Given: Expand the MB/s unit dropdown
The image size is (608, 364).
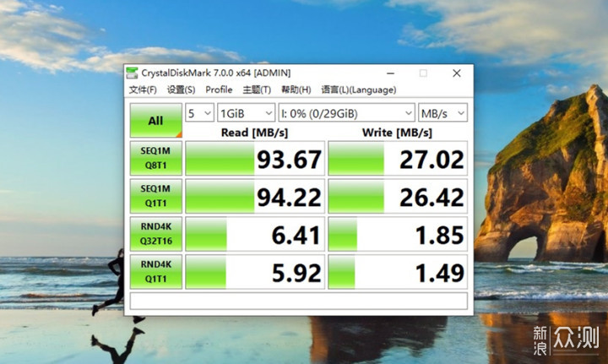Looking at the screenshot, I should [442, 112].
